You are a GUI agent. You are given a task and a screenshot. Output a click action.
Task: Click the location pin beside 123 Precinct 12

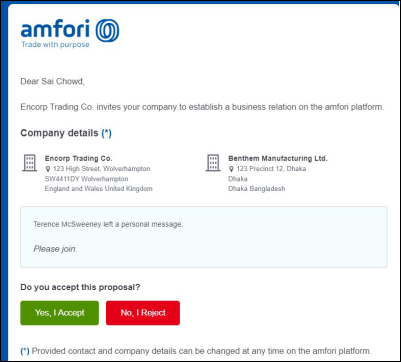click(x=231, y=169)
